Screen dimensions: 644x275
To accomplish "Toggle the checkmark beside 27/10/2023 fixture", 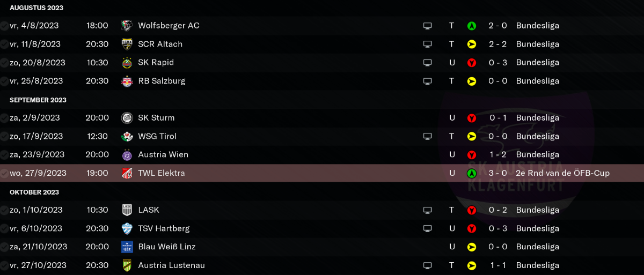I will pyautogui.click(x=4, y=265).
